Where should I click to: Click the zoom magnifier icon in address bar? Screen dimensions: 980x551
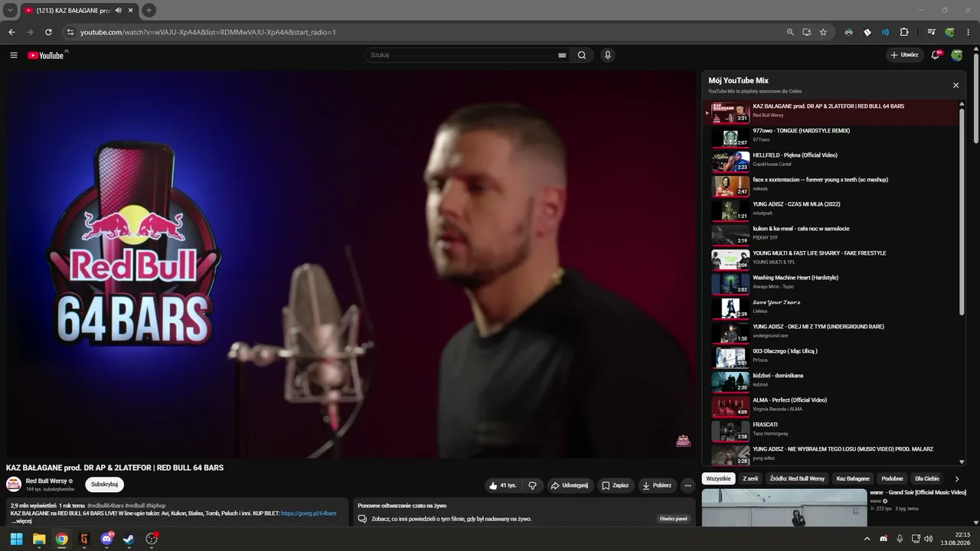[x=790, y=32]
